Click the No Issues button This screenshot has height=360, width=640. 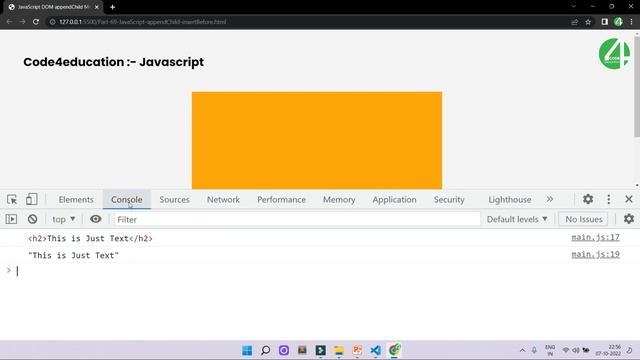pos(584,219)
